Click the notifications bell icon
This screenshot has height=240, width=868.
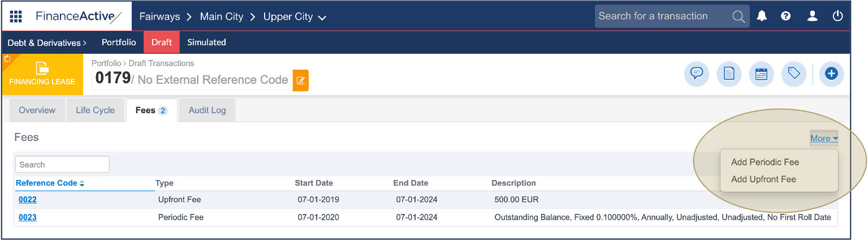(762, 16)
